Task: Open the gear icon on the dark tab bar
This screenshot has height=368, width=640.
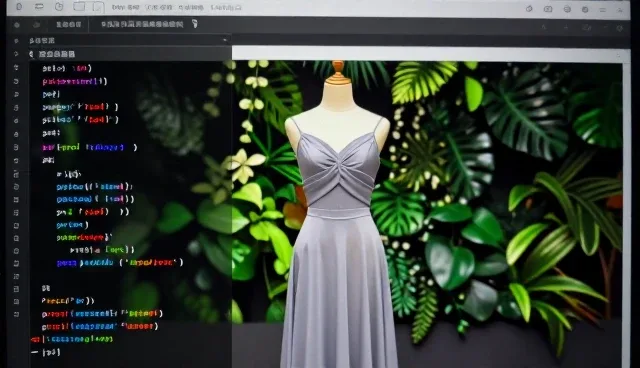Action: point(620,28)
